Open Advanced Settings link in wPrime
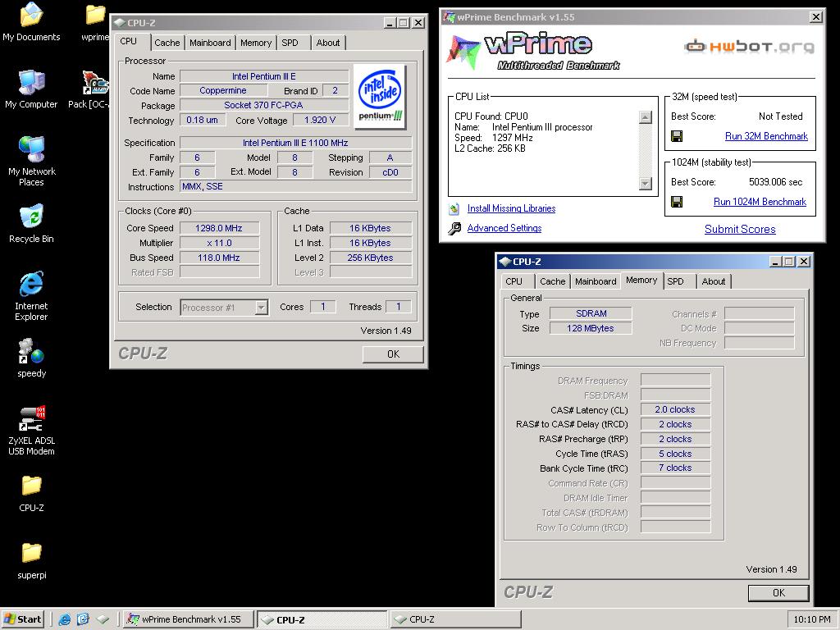This screenshot has height=630, width=840. click(x=504, y=228)
